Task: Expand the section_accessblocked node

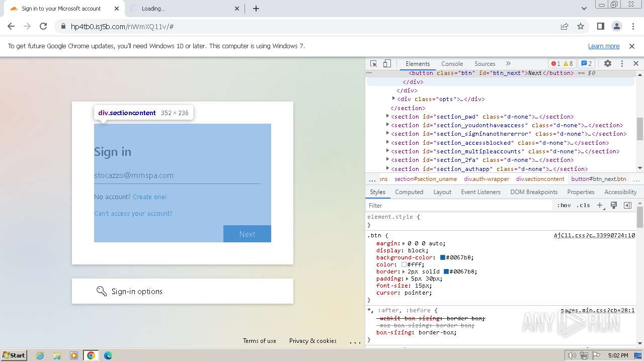Action: pos(387,142)
